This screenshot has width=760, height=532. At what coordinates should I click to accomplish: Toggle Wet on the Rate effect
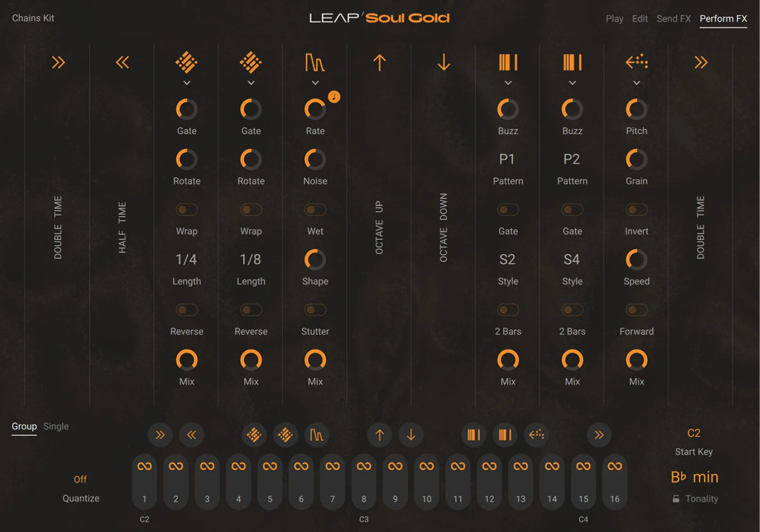[315, 210]
